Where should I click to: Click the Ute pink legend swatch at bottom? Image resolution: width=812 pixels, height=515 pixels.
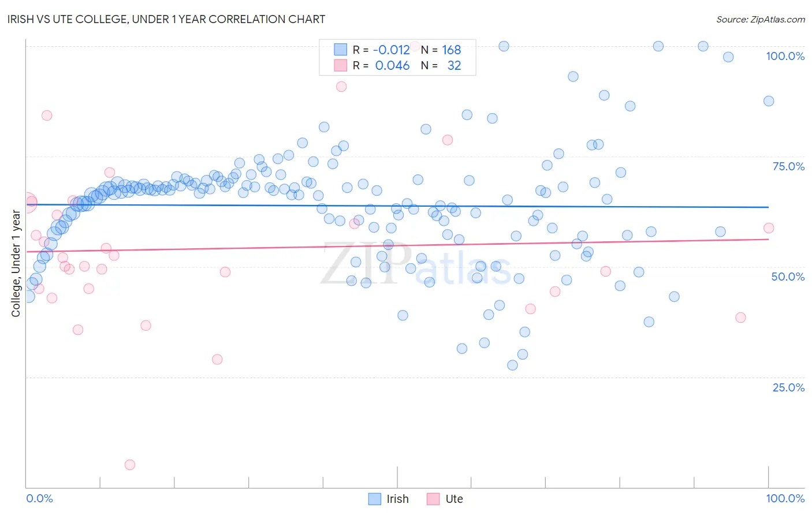tap(433, 499)
